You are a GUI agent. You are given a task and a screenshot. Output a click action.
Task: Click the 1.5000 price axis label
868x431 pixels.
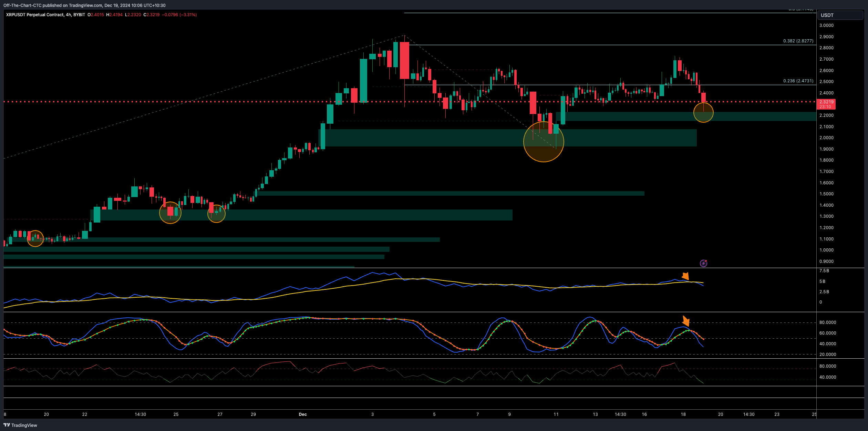(x=826, y=194)
